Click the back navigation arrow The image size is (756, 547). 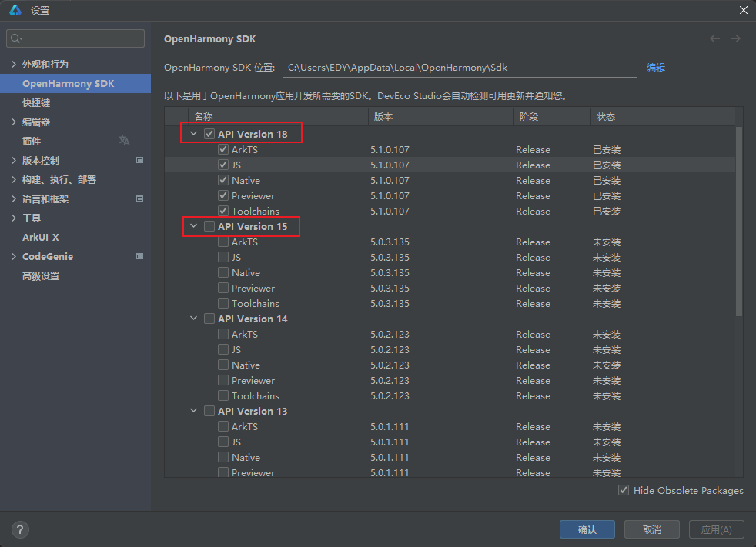coord(715,38)
